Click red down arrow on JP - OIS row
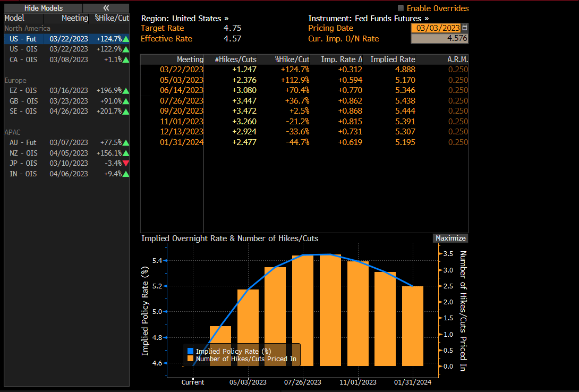Image resolution: width=579 pixels, height=392 pixels. coord(125,163)
